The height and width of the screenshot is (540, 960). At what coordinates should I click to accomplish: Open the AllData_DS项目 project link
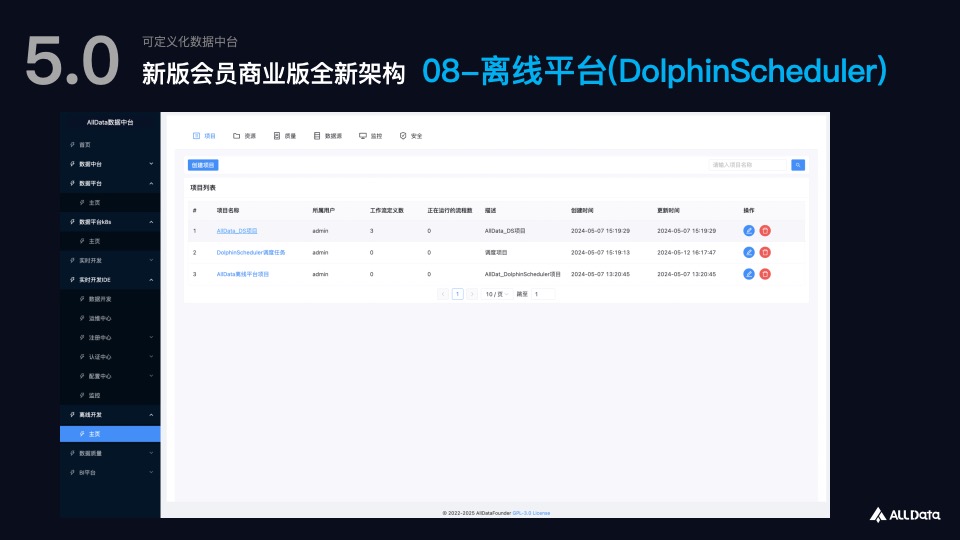pyautogui.click(x=237, y=231)
